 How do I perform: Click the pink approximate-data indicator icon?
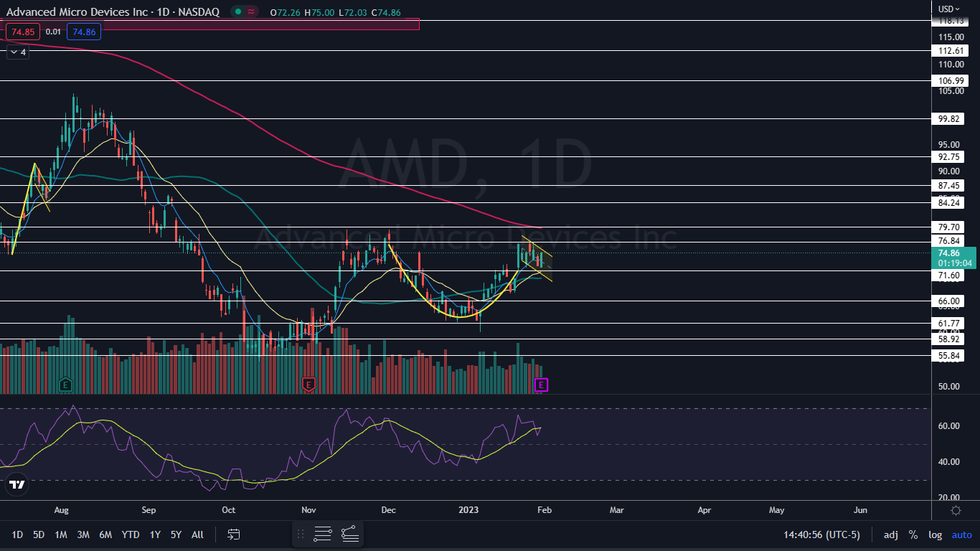tap(251, 11)
